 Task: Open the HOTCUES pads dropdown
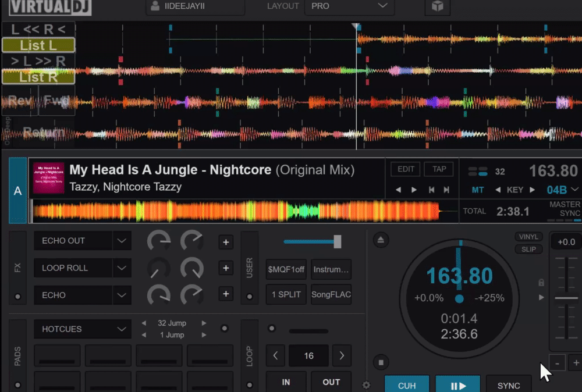(x=83, y=329)
